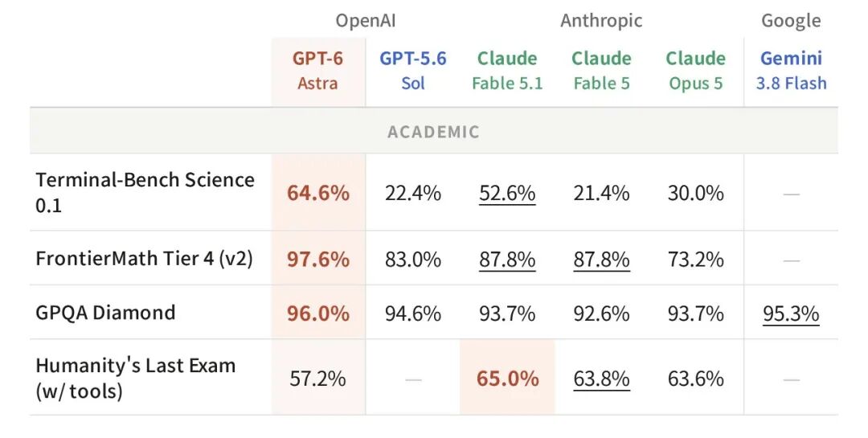Select the ACADEMIC section header row
The height and width of the screenshot is (438, 868).
[433, 131]
